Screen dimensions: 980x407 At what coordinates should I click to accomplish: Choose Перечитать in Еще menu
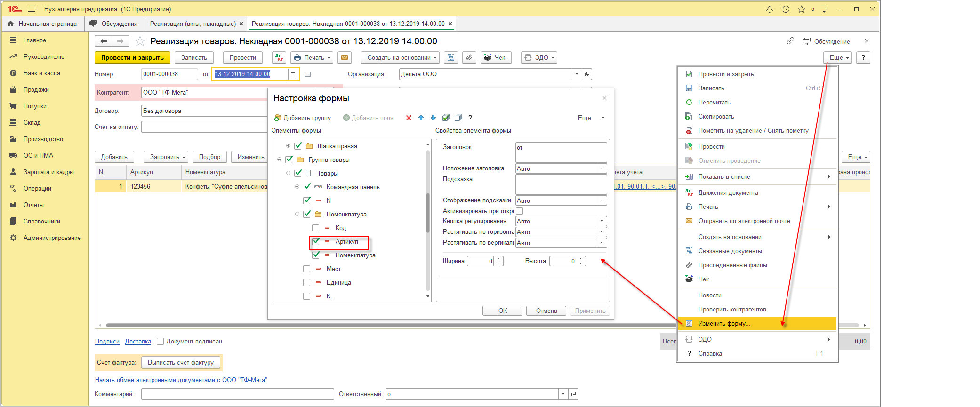(757, 102)
